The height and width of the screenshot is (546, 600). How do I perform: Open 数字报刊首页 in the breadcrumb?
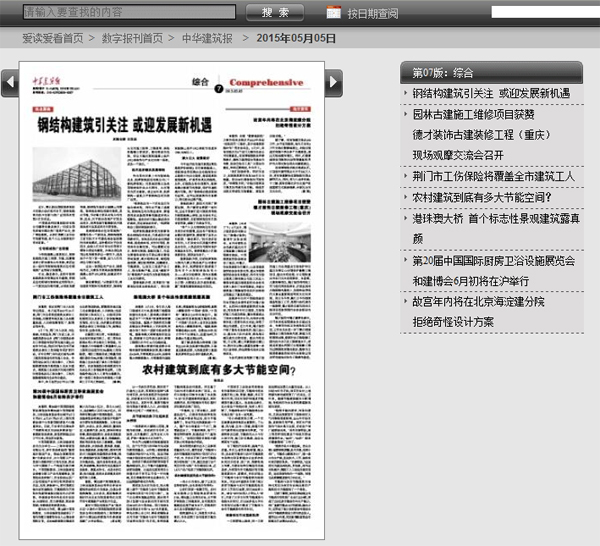coord(132,38)
